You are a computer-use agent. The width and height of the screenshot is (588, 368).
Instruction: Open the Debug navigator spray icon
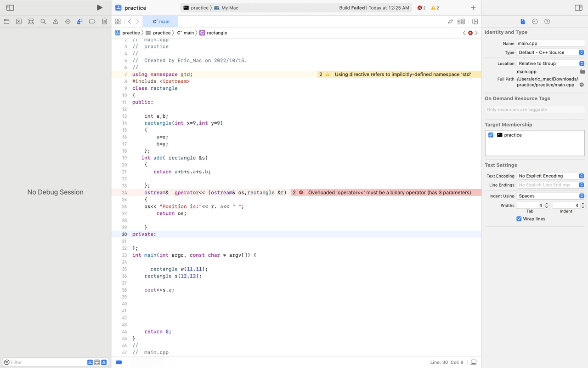(80, 22)
